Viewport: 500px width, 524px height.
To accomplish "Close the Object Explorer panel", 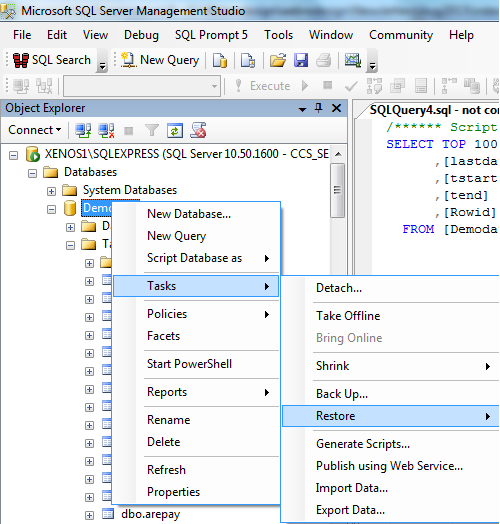I will (337, 108).
